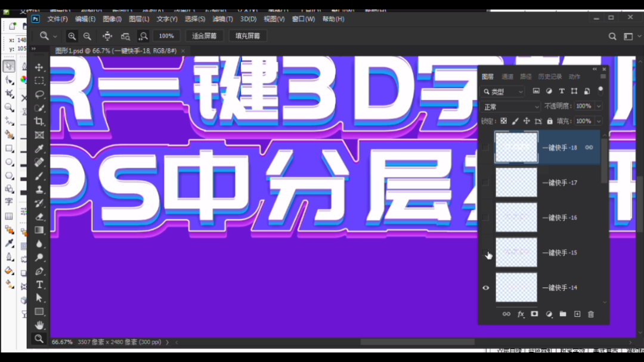644x362 pixels.
Task: Open the layer filter 类型 dropdown
Action: (502, 91)
